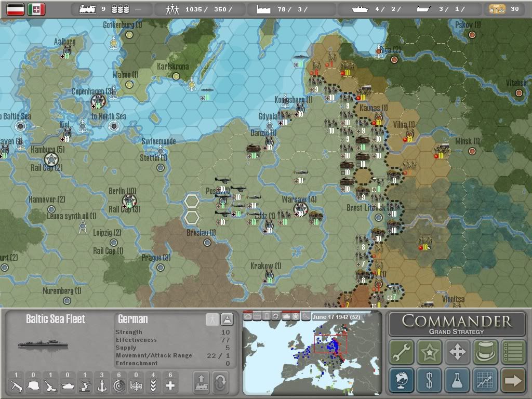The height and width of the screenshot is (399, 532).
Task: Click the date 'June 17 1942 (52)'
Action: coord(337,317)
